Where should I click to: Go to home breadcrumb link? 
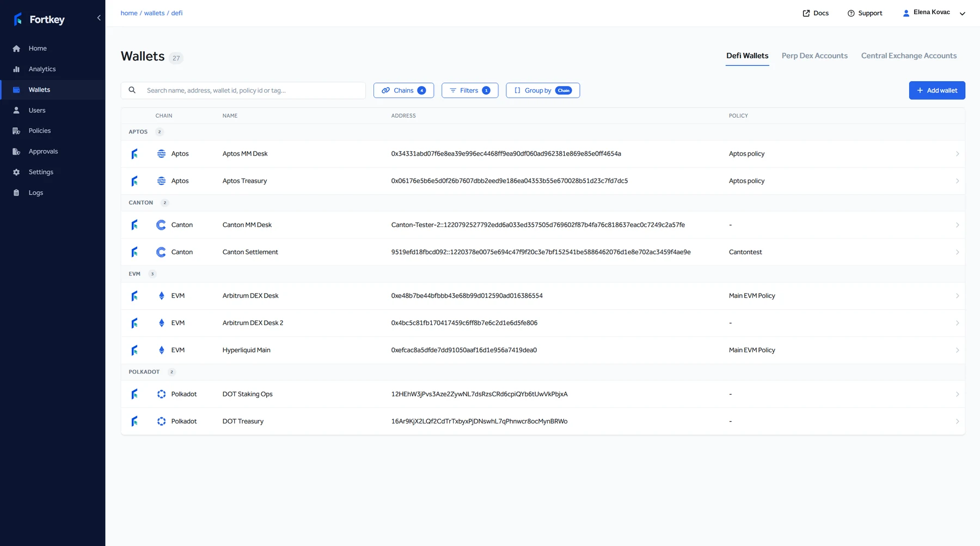(129, 13)
